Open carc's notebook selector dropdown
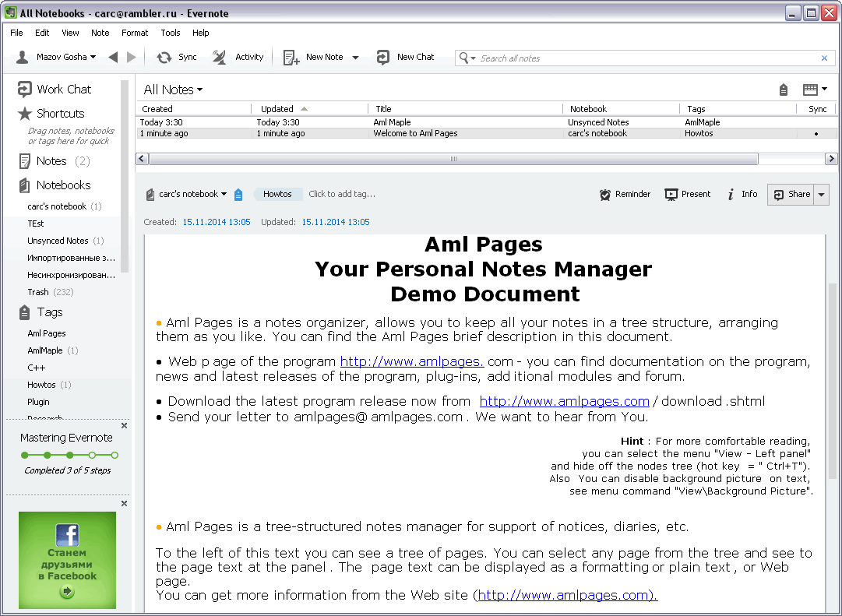This screenshot has width=842, height=616. click(x=192, y=194)
